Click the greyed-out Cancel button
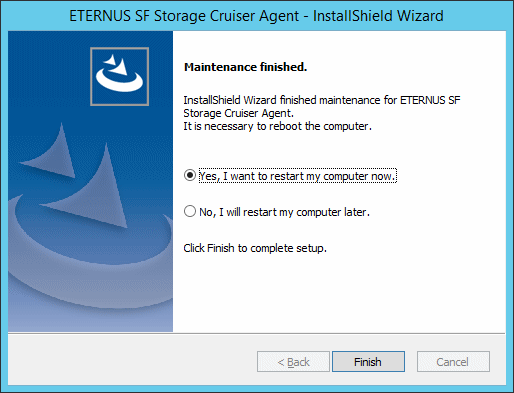The height and width of the screenshot is (393, 514). click(x=453, y=361)
